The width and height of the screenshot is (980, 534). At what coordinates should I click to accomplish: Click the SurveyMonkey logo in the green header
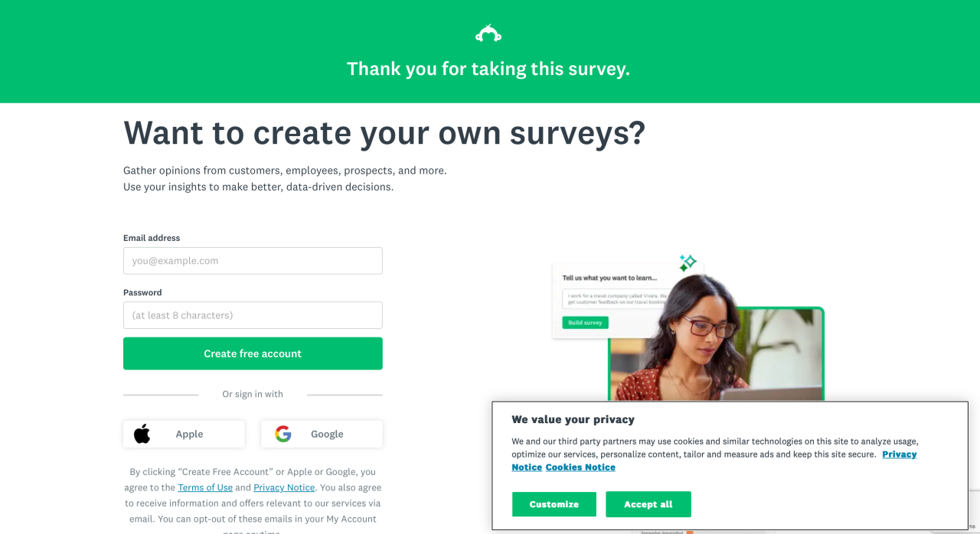click(488, 34)
